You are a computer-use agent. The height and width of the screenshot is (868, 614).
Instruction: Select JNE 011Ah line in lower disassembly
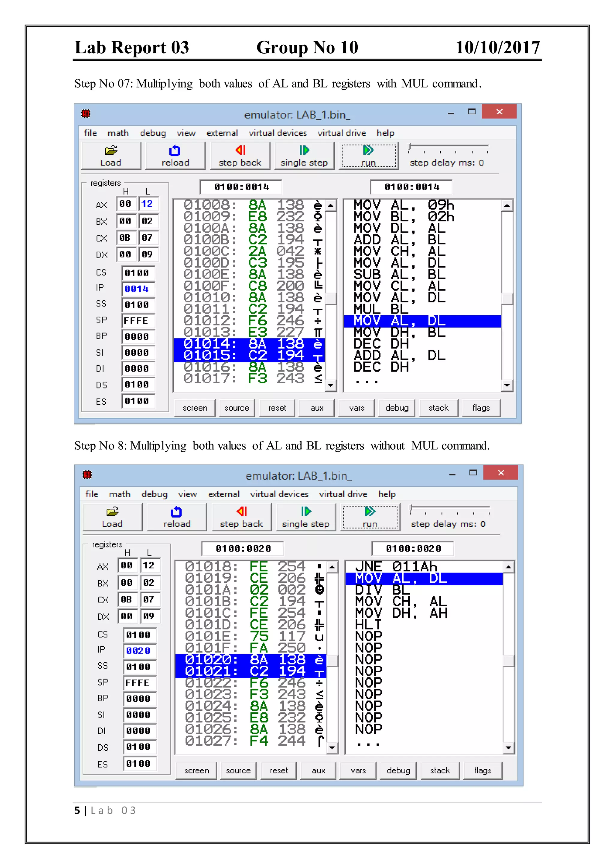coord(424,567)
